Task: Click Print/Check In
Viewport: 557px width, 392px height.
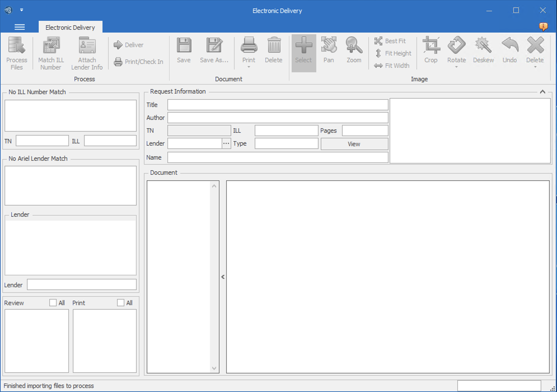Action: point(139,62)
